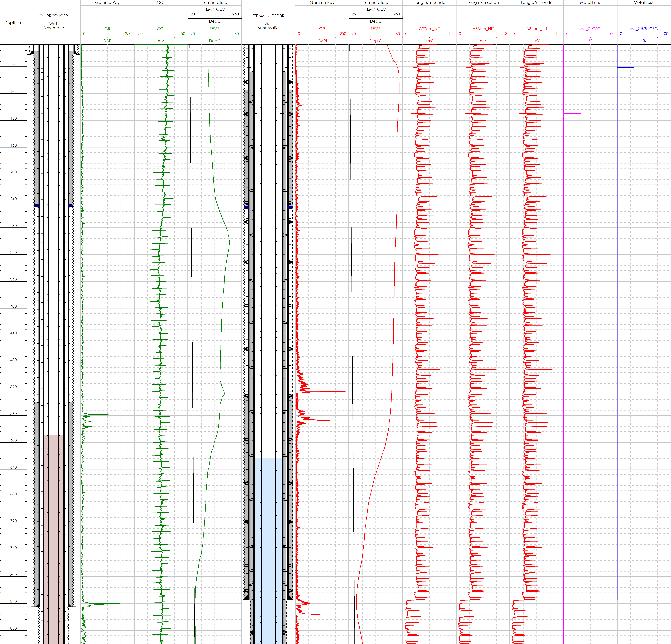The width and height of the screenshot is (671, 644).
Task: Click the light blue fluid fill in Steam Injector
Action: click(x=268, y=548)
